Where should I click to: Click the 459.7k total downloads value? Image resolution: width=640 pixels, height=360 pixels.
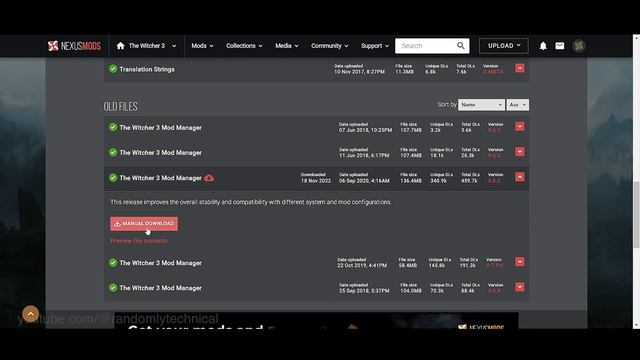[469, 180]
